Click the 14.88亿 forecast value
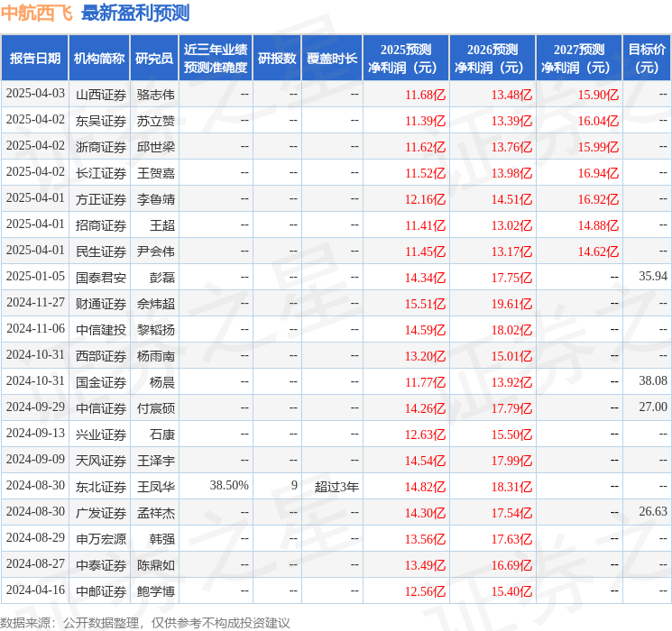 click(x=598, y=225)
